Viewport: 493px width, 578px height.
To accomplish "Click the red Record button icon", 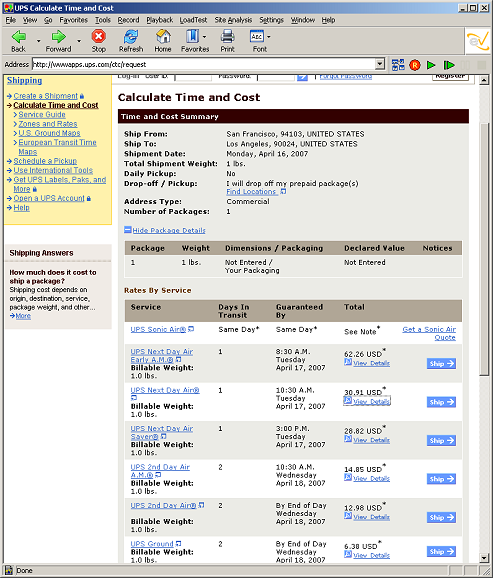I will coord(415,65).
